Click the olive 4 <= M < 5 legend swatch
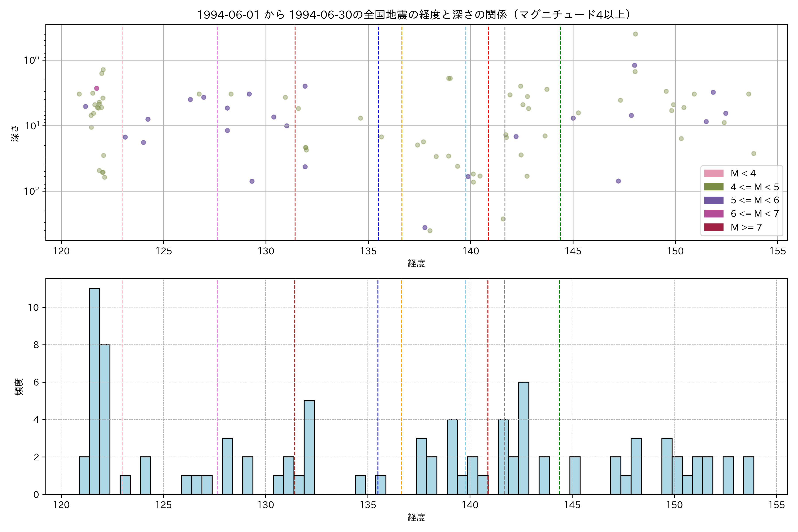This screenshot has height=532, width=798. pyautogui.click(x=714, y=187)
